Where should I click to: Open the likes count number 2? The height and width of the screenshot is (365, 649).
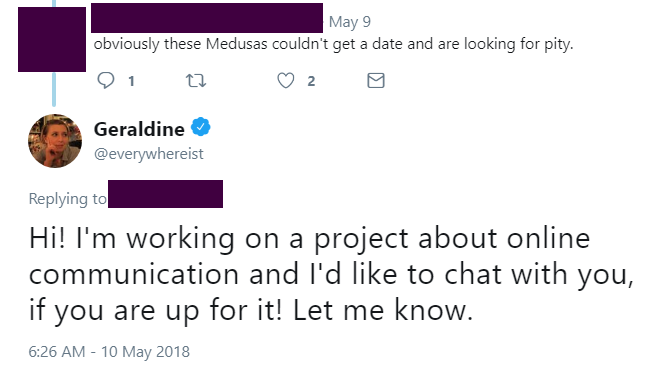click(311, 81)
